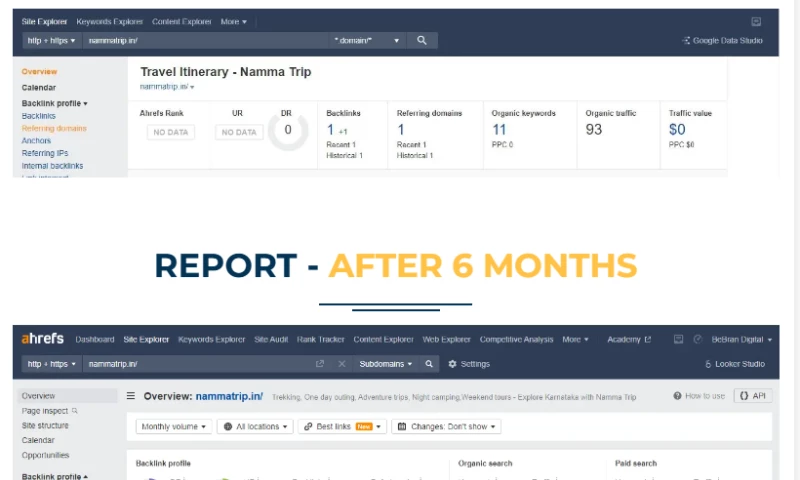This screenshot has width=800, height=480.
Task: Click the API button
Action: point(753,396)
